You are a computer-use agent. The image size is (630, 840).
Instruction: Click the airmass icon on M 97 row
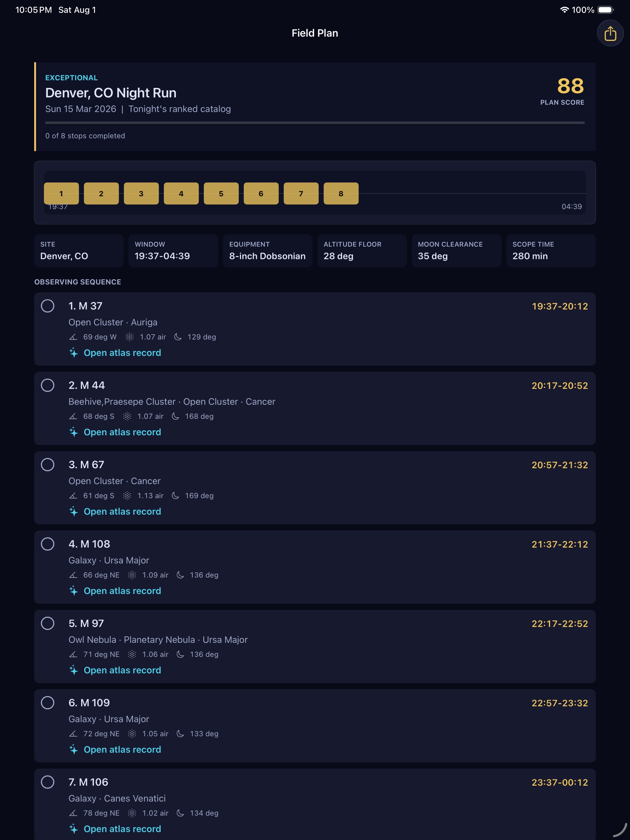coord(132,655)
